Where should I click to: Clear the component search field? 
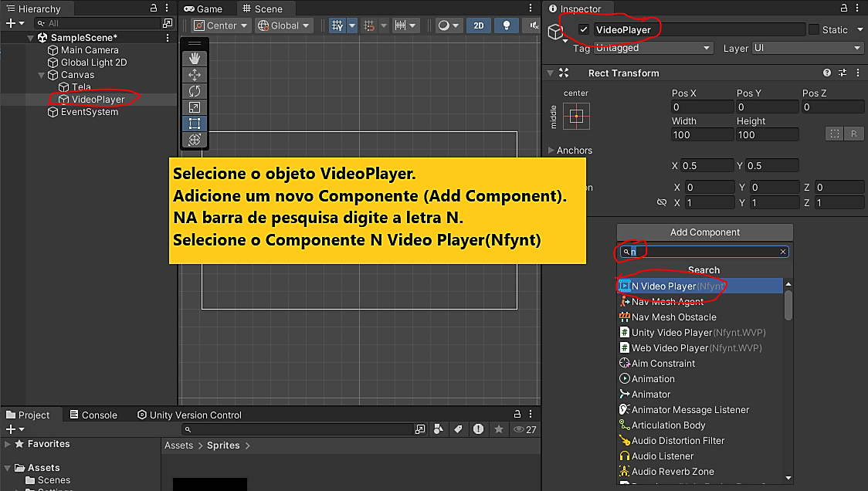click(783, 252)
